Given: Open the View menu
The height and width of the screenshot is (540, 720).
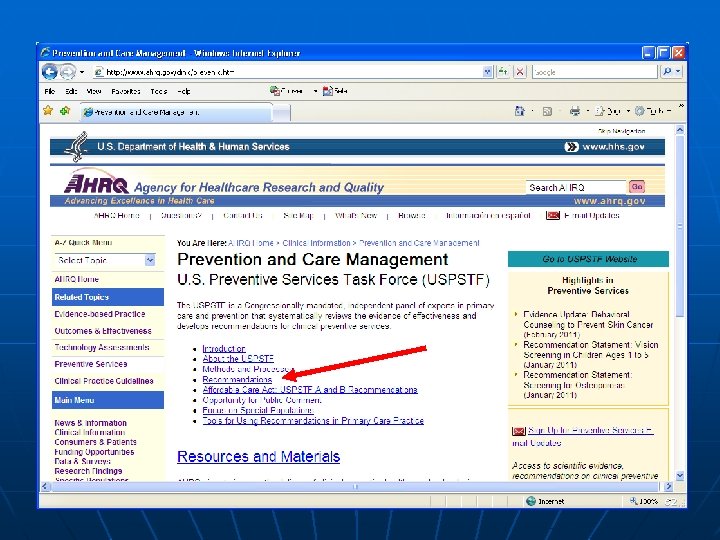Looking at the screenshot, I should 94,91.
